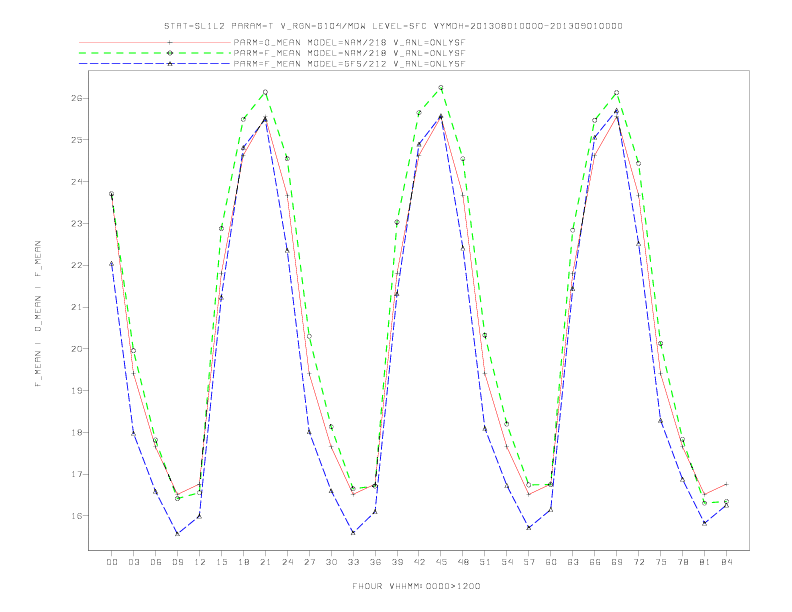
Task: Select the PARM=O_MEAN MODEL=NAM/218 legend label
Action: [349, 42]
